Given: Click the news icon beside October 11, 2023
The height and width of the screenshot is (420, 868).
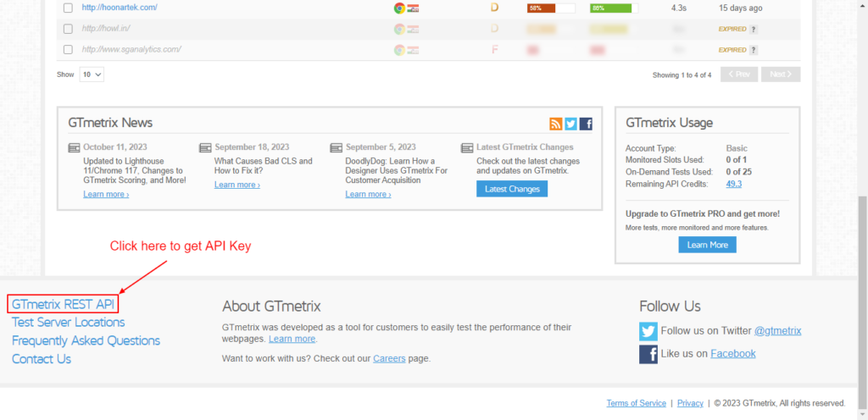Looking at the screenshot, I should [75, 147].
